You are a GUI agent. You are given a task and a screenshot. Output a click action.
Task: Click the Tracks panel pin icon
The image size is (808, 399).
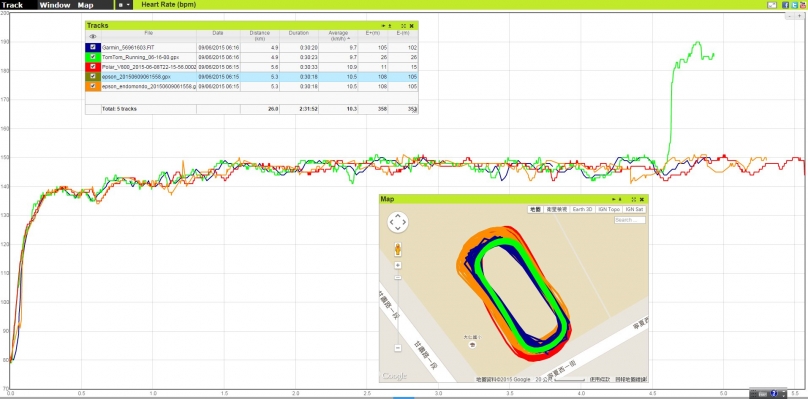(390, 25)
